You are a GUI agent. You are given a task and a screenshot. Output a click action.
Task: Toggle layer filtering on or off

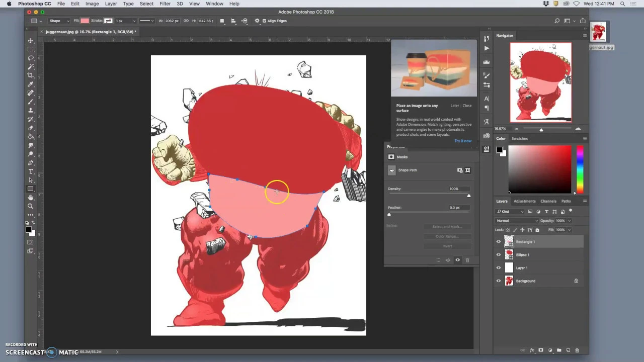tap(571, 211)
